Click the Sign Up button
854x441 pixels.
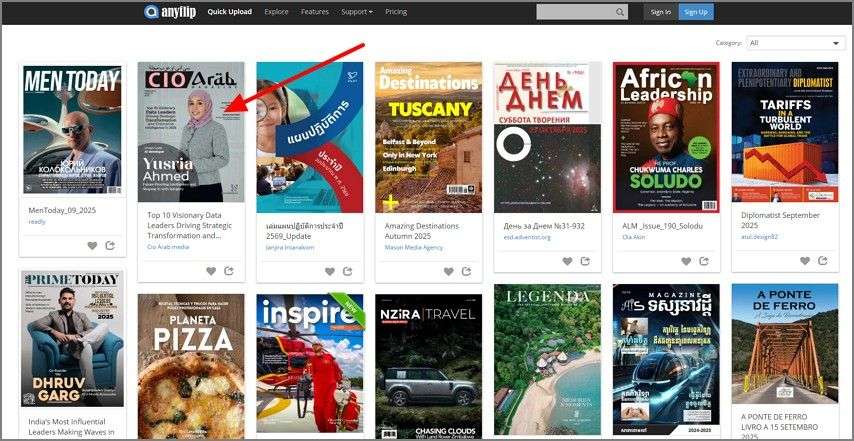[696, 12]
